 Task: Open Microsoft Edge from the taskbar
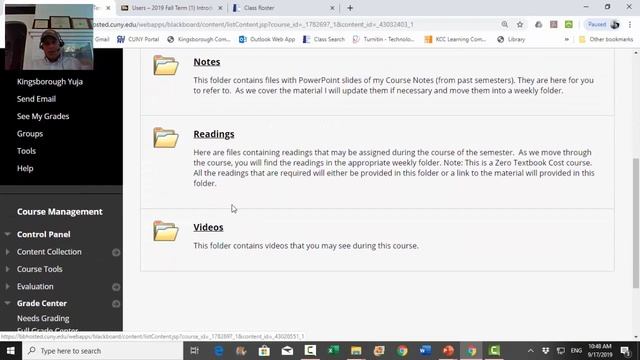pyautogui.click(x=218, y=351)
